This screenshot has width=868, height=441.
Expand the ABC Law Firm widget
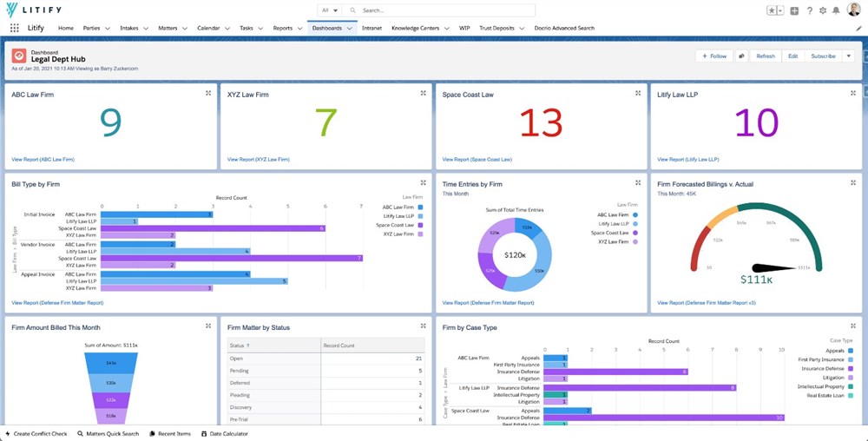pyautogui.click(x=208, y=93)
